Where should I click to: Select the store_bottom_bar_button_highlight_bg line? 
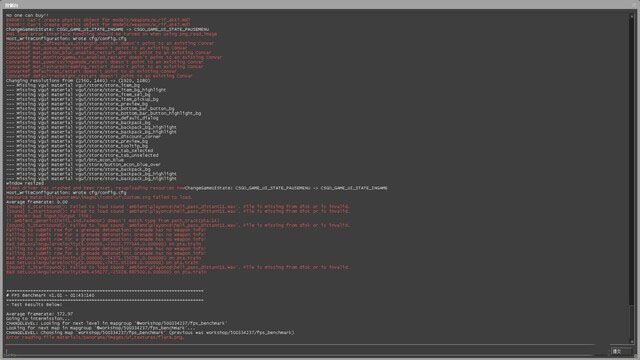pyautogui.click(x=103, y=113)
